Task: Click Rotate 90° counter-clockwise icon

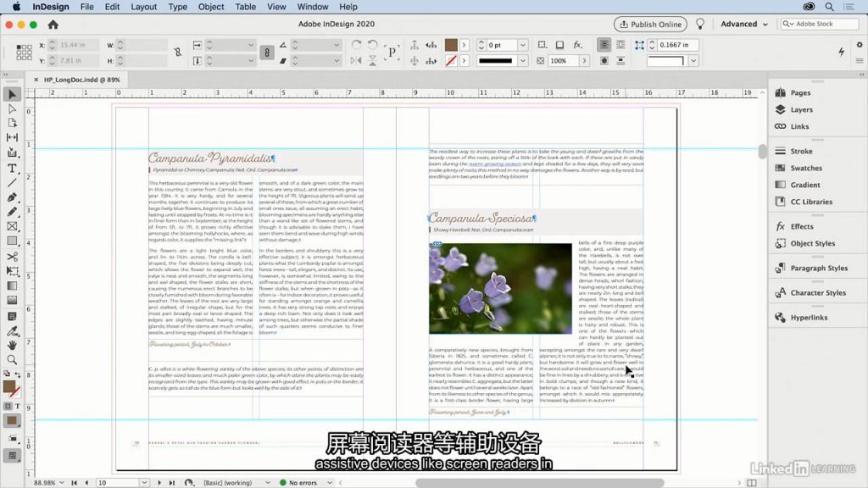Action: [x=373, y=45]
